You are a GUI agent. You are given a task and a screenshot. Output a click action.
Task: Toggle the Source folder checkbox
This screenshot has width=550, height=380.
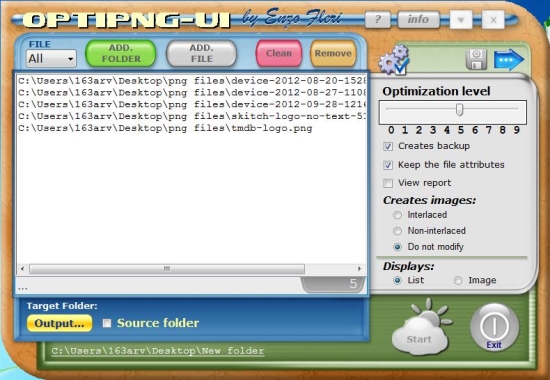(107, 323)
